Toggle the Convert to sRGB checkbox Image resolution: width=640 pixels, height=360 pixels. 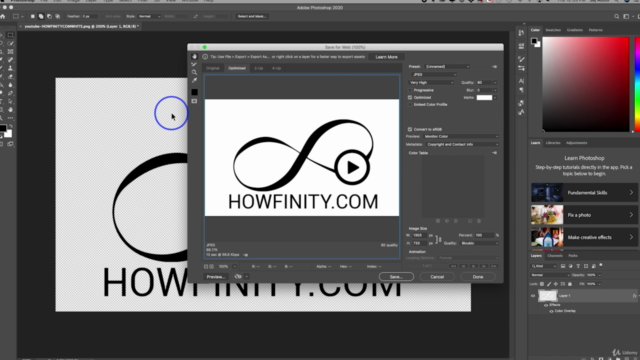(x=410, y=129)
